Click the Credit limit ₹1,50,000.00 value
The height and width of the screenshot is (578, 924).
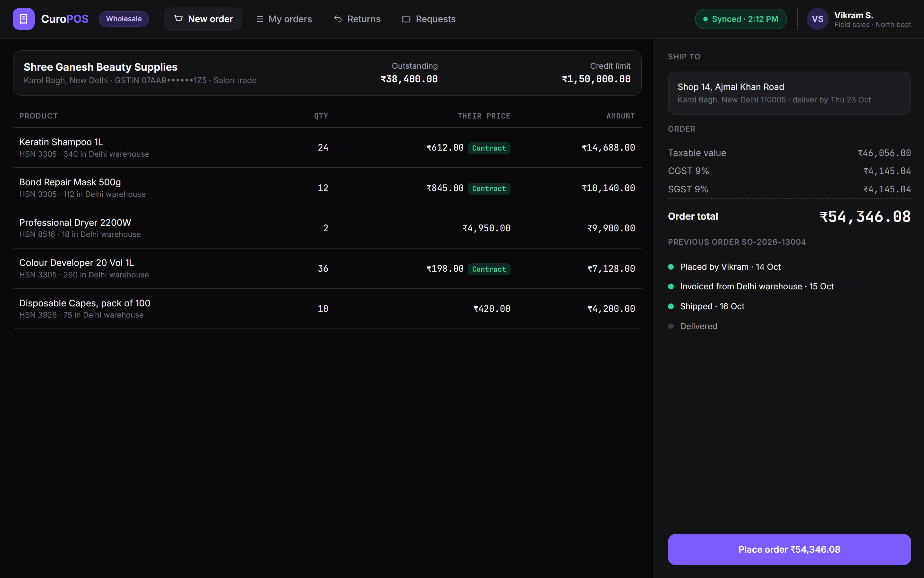pos(596,79)
